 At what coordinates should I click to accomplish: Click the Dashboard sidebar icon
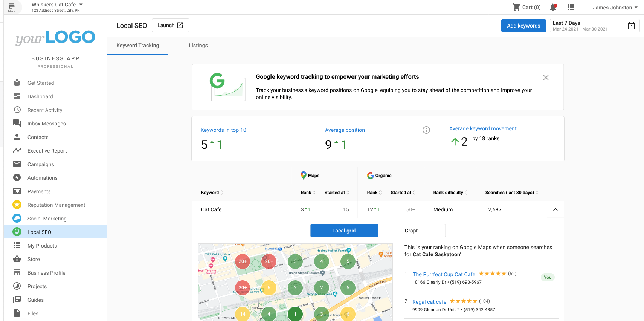(17, 96)
